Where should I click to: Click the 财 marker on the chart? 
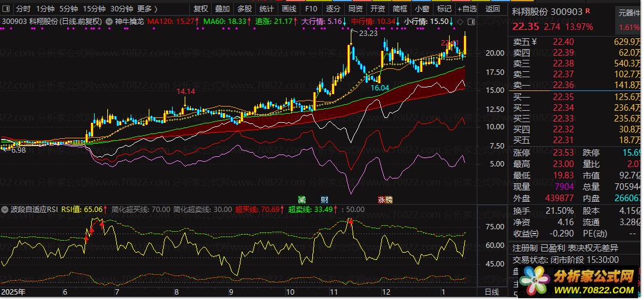324,200
